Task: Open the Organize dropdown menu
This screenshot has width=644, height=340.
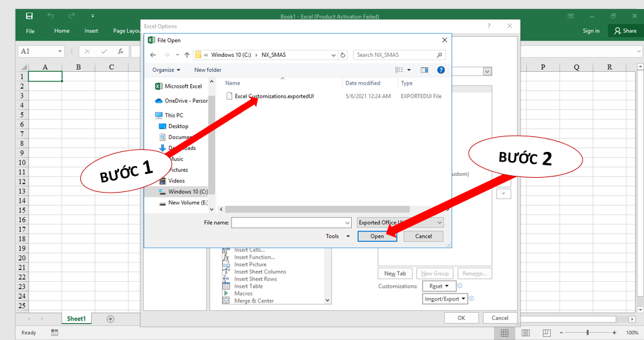Action: coord(166,70)
